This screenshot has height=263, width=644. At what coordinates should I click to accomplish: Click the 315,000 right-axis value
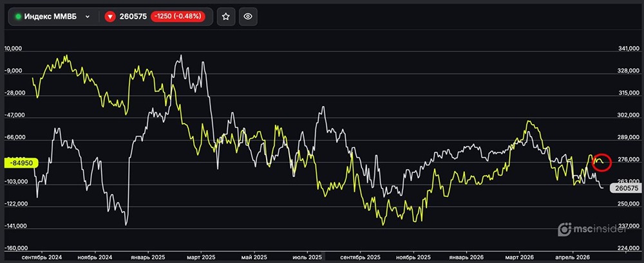[x=629, y=93]
